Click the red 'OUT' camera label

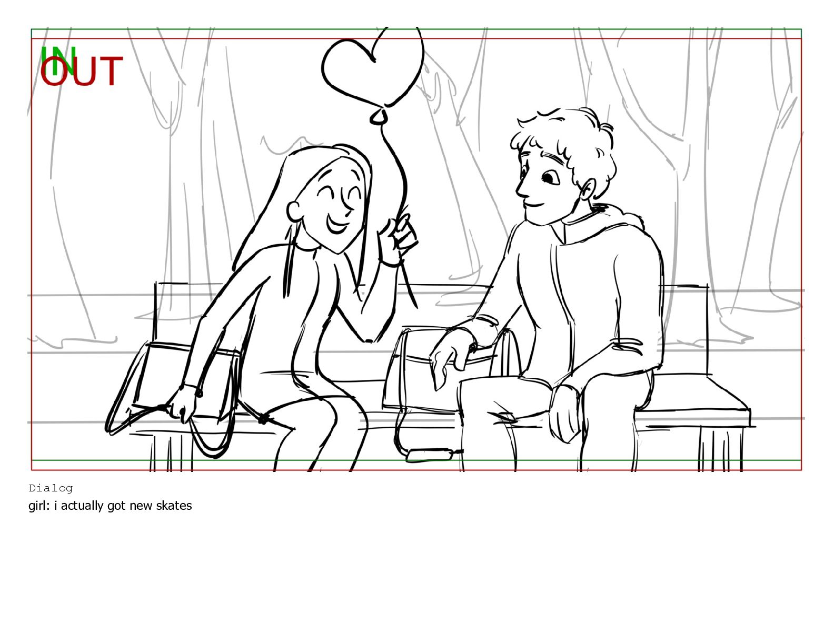click(x=82, y=72)
